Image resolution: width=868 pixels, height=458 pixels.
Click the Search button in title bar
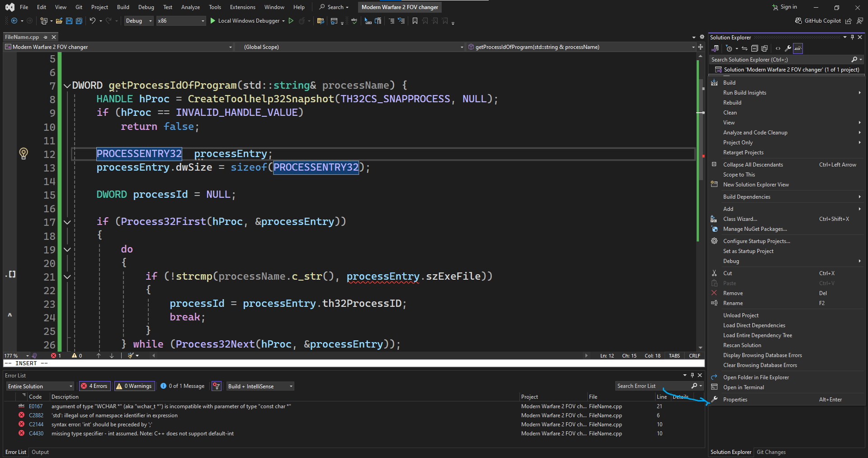(x=334, y=7)
